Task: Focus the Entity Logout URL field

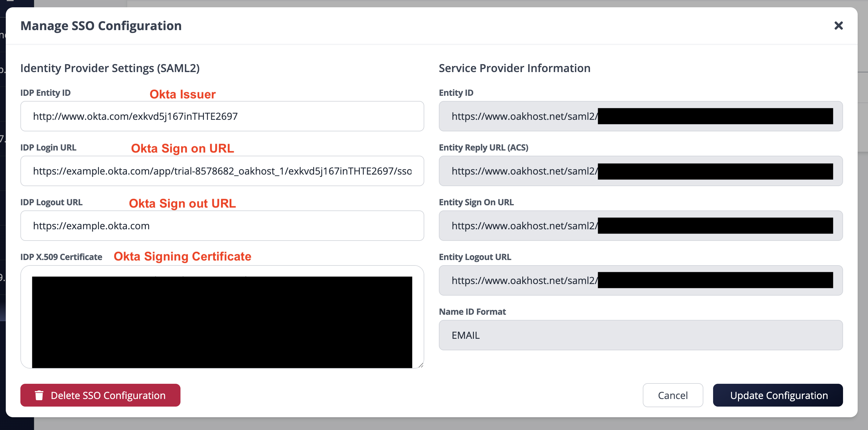Action: click(x=640, y=280)
